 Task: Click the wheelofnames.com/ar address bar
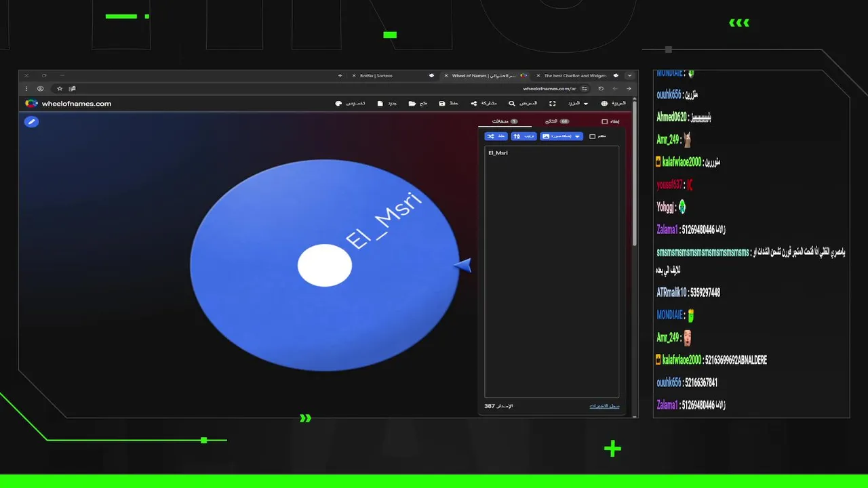549,89
